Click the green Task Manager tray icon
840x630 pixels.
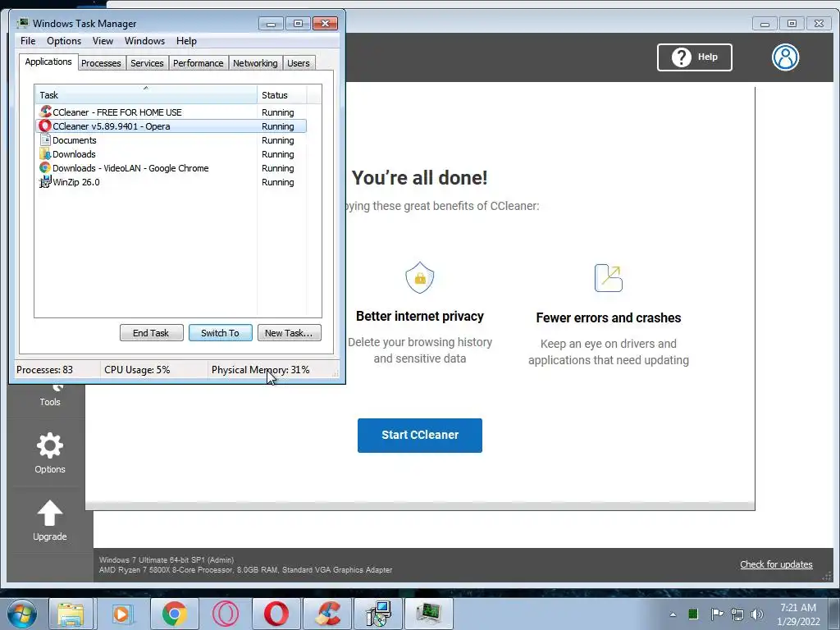(x=692, y=614)
